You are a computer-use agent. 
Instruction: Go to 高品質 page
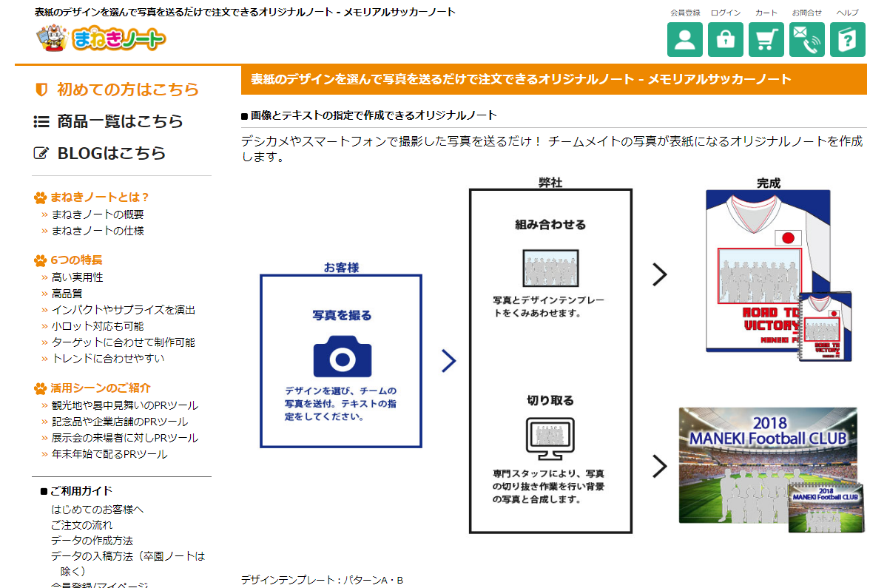click(x=67, y=294)
